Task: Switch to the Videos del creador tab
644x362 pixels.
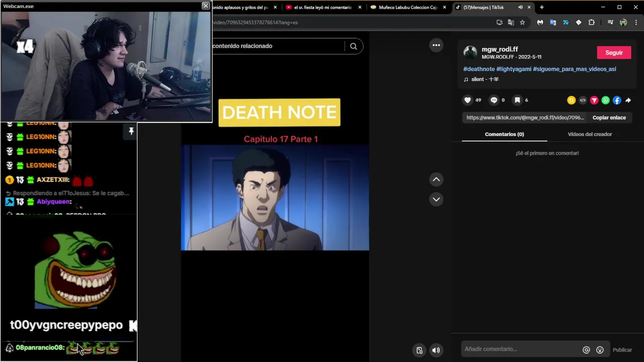Action: coord(590,134)
